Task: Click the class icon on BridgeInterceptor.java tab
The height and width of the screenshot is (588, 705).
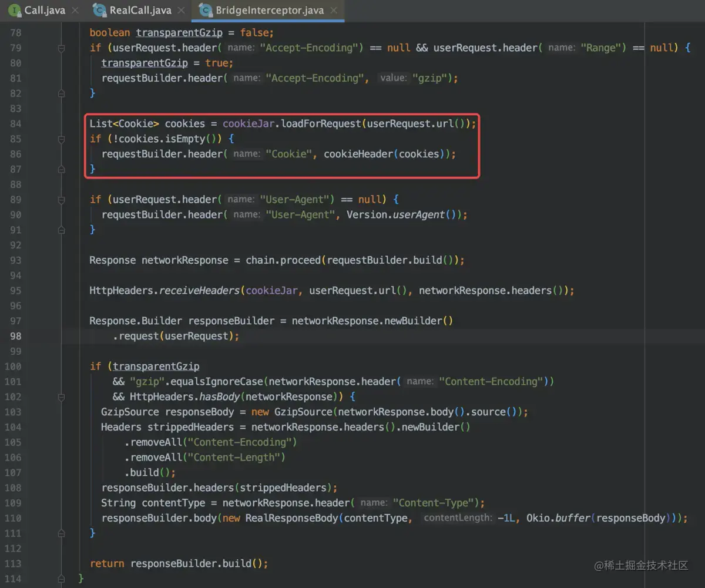Action: (x=206, y=11)
